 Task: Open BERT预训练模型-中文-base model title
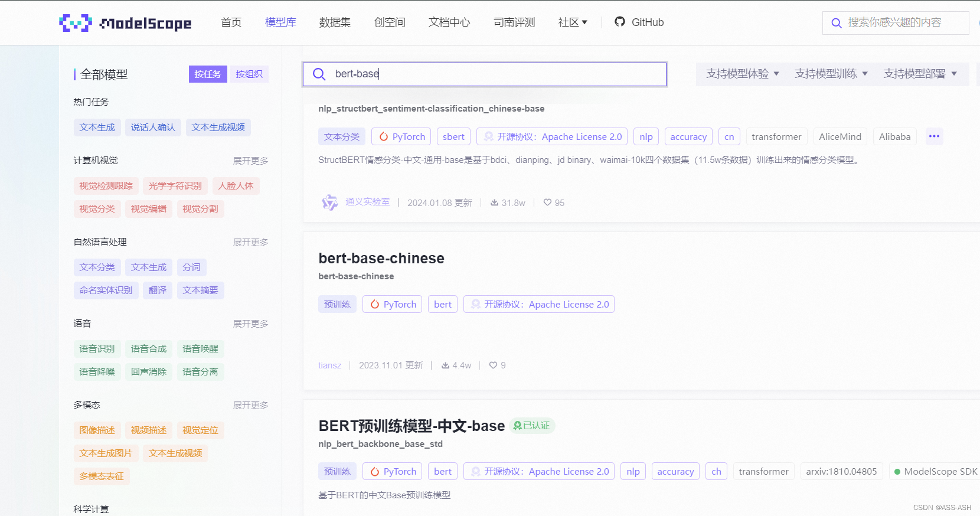(411, 426)
